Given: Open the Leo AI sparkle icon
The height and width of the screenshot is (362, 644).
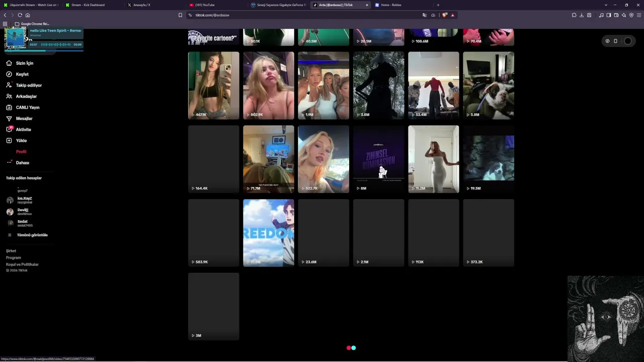Looking at the screenshot, I should pos(624,15).
